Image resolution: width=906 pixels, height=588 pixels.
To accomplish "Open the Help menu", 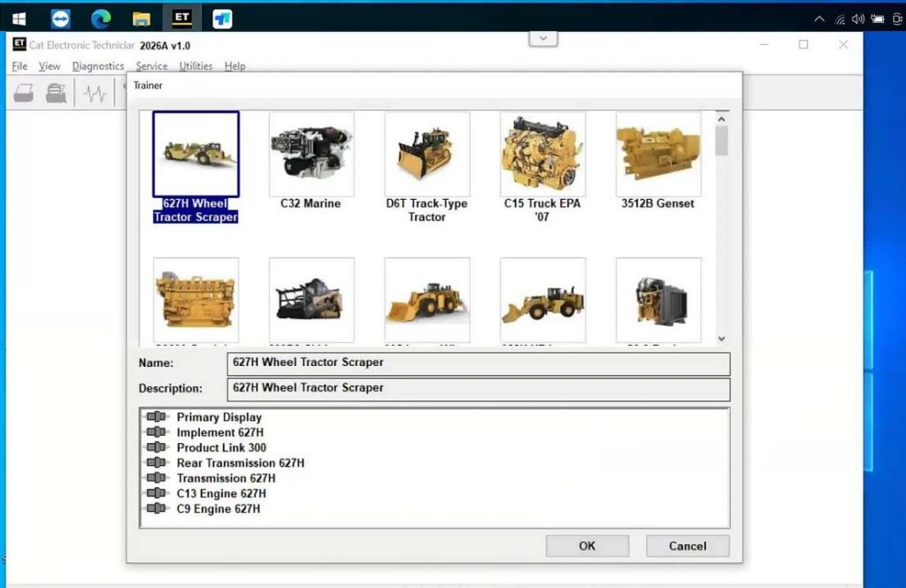I will pos(234,65).
